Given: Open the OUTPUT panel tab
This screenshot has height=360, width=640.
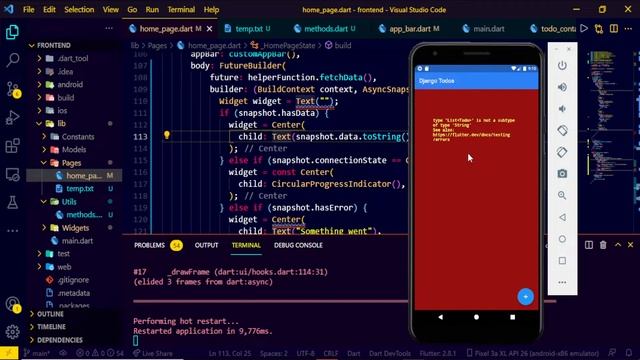Looking at the screenshot, I should 206,245.
